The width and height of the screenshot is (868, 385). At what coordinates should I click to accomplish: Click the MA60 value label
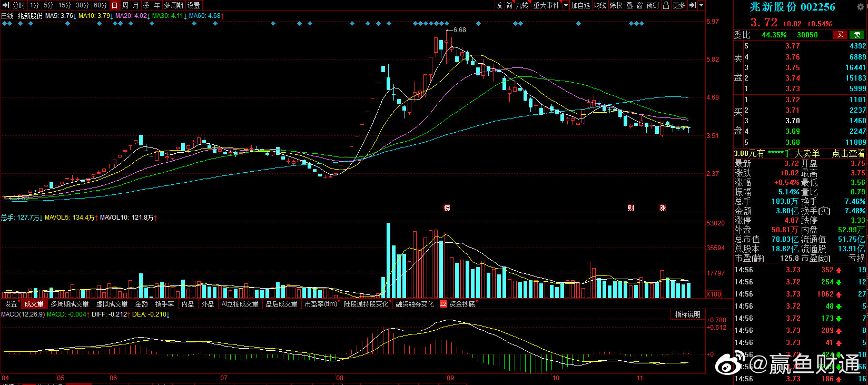[206, 16]
